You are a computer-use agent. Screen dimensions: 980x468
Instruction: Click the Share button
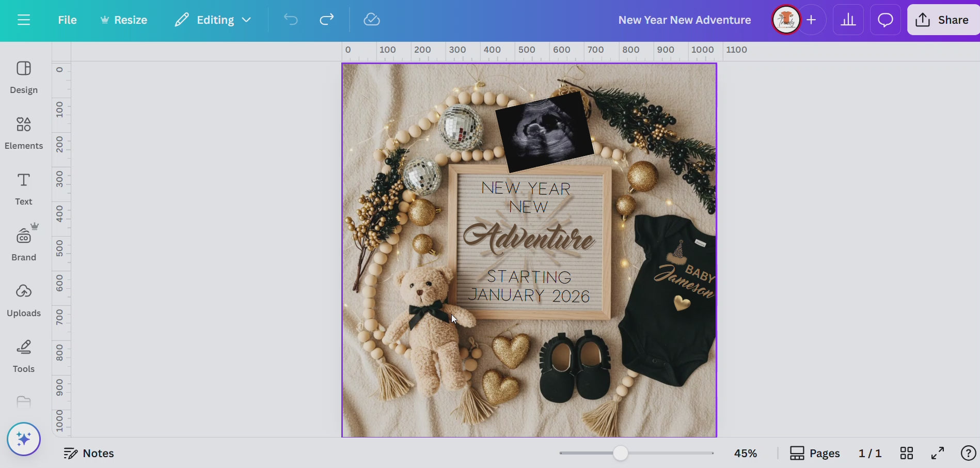coord(942,20)
